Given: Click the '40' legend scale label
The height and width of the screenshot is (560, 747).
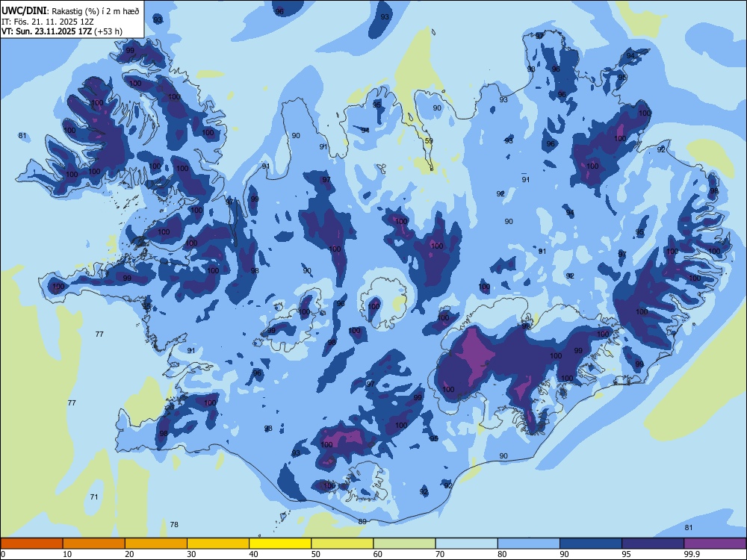Looking at the screenshot, I should click(254, 554).
